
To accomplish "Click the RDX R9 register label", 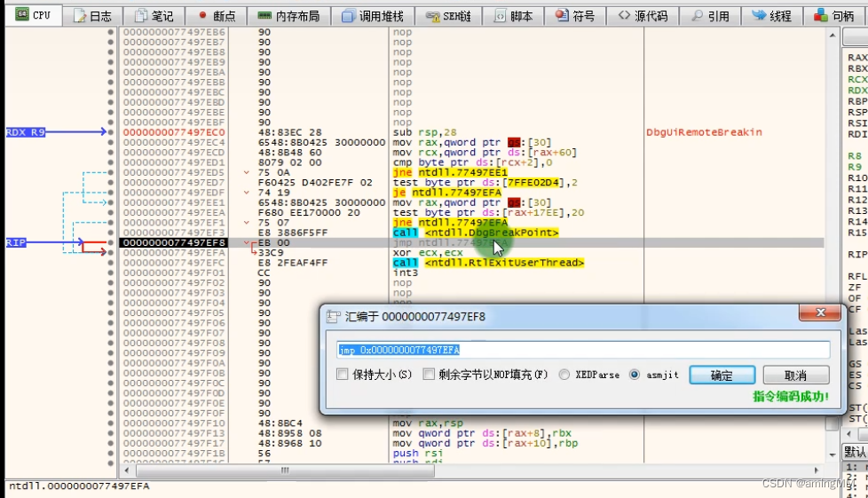I will 26,132.
